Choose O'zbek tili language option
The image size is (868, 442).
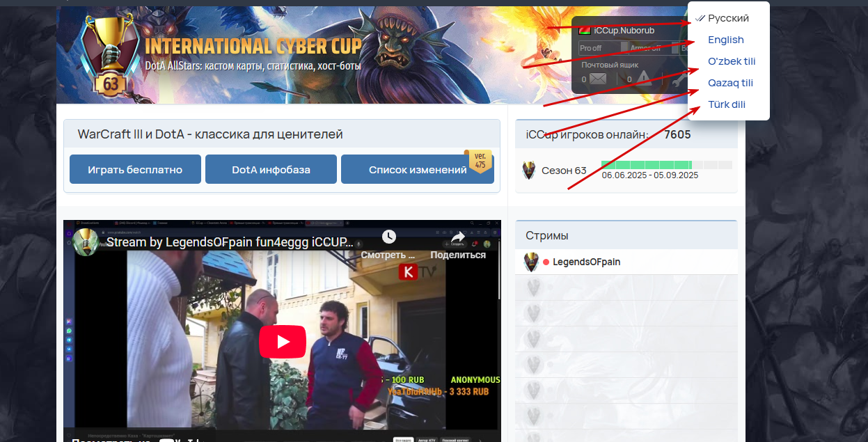click(x=732, y=61)
